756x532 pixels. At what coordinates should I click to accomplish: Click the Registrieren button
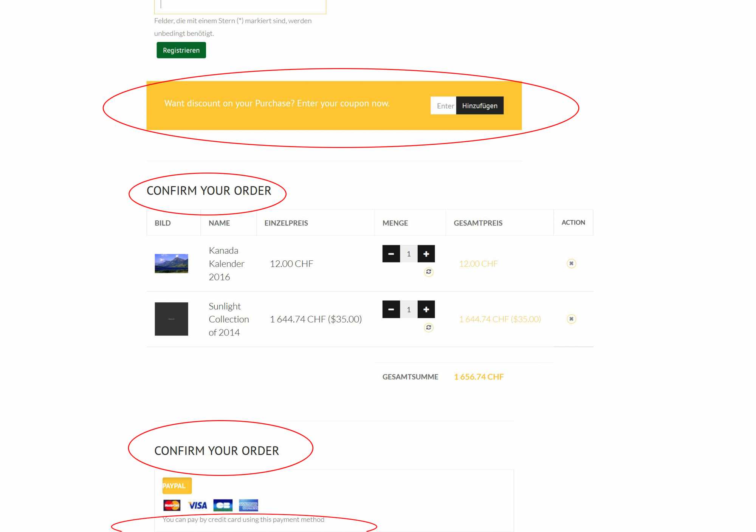181,50
